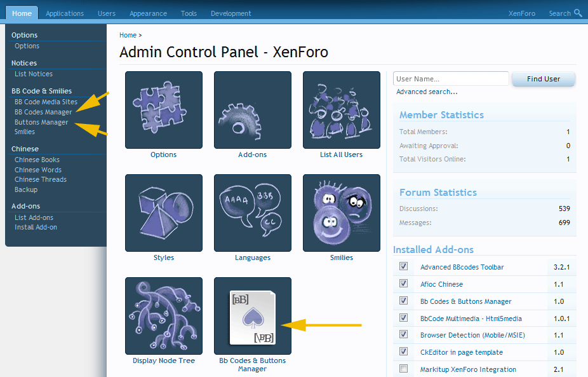Image resolution: width=588 pixels, height=377 pixels.
Task: Open the Options puzzle icon
Action: (x=164, y=110)
